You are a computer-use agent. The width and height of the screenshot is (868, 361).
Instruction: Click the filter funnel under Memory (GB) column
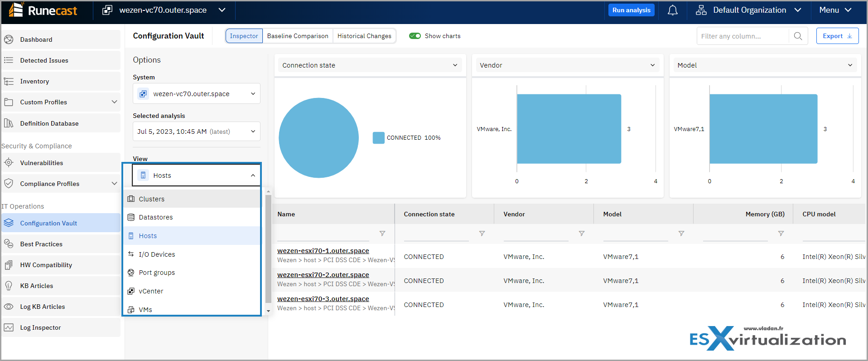[x=781, y=234]
